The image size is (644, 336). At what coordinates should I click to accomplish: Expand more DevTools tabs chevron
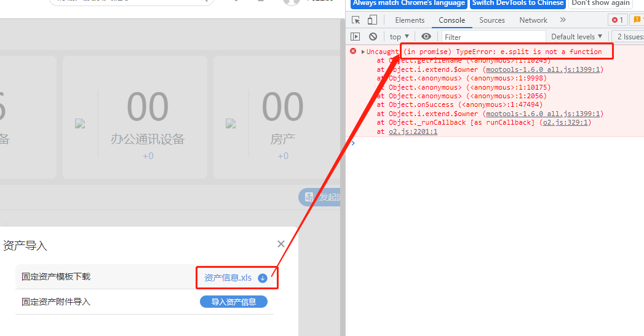(x=563, y=20)
